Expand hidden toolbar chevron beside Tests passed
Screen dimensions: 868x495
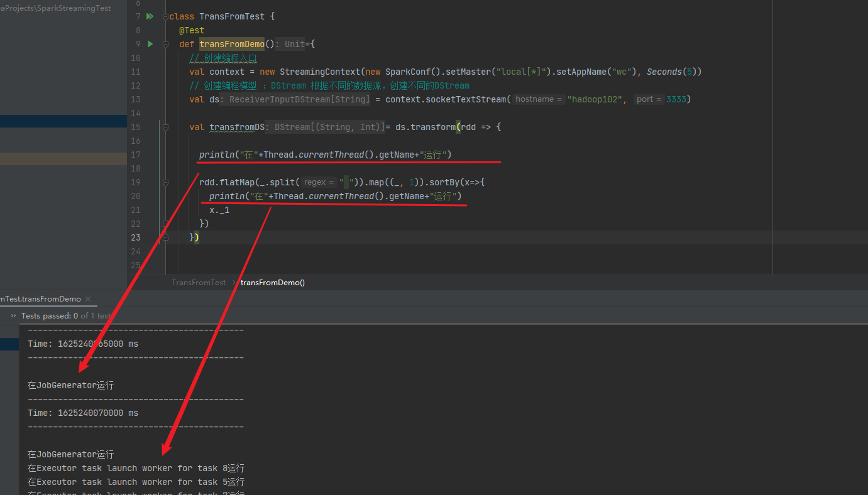click(x=13, y=316)
